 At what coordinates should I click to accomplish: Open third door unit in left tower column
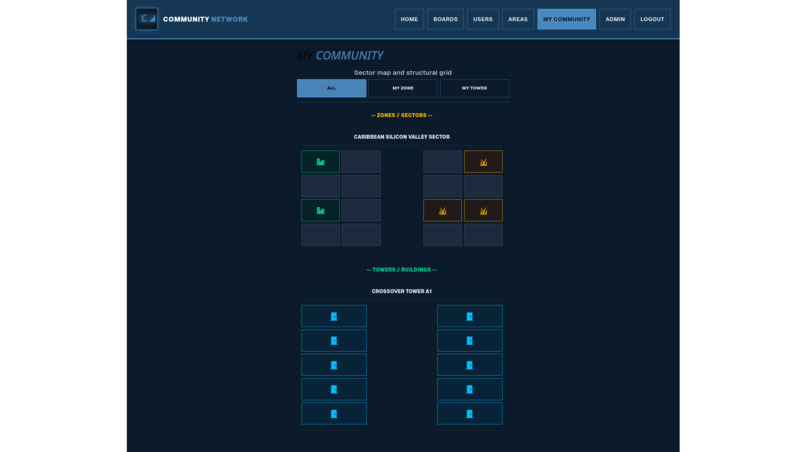point(334,365)
